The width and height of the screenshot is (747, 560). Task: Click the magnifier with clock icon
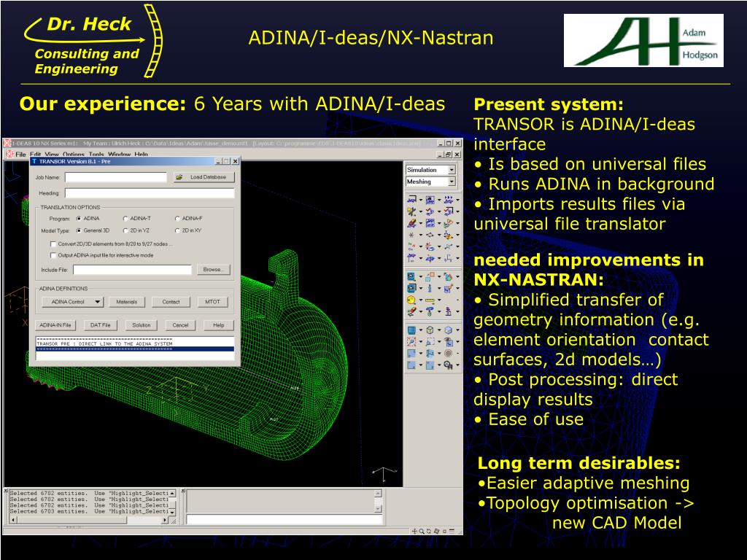pos(449,365)
